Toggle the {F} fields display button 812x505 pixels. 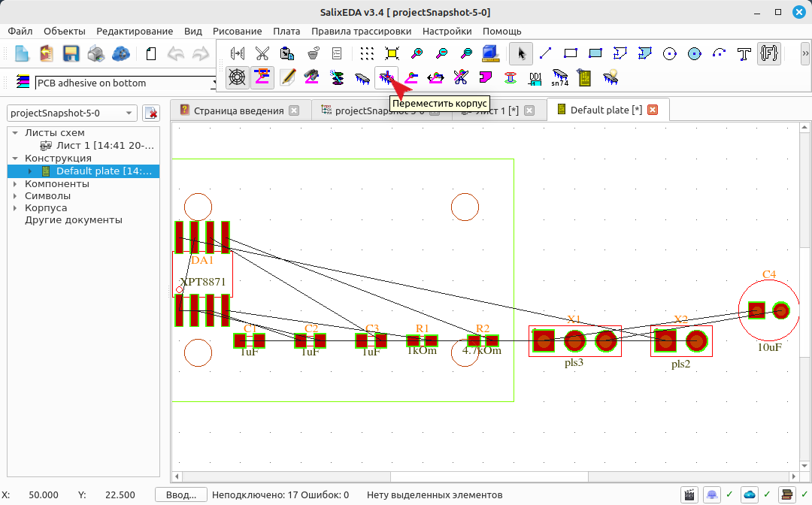pyautogui.click(x=769, y=53)
